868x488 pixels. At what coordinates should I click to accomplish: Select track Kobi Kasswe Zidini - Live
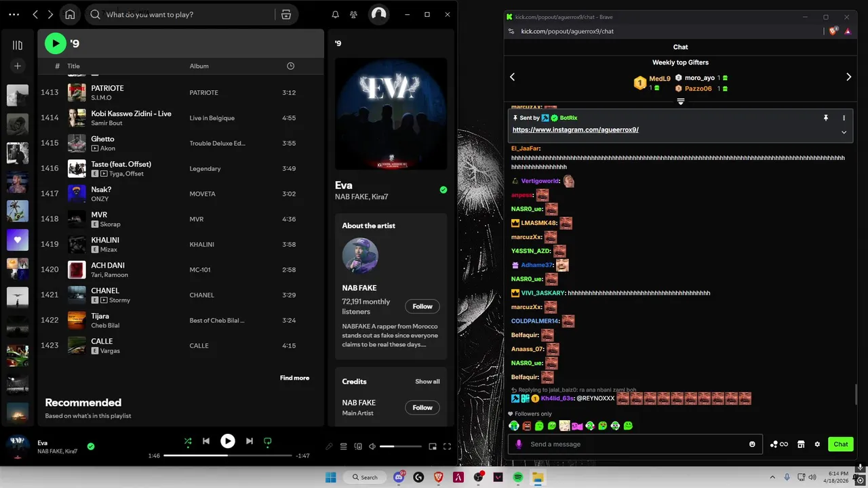click(x=180, y=118)
